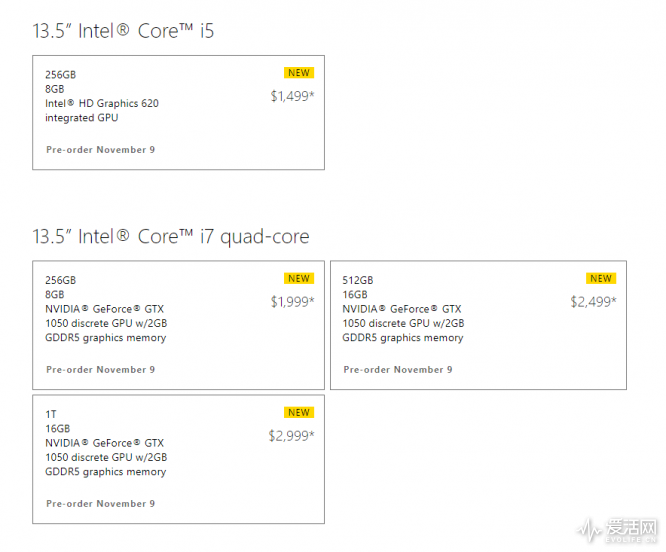This screenshot has width=666, height=552.
Task: Click the 256GB label in the Core i5 card
Action: (x=60, y=74)
